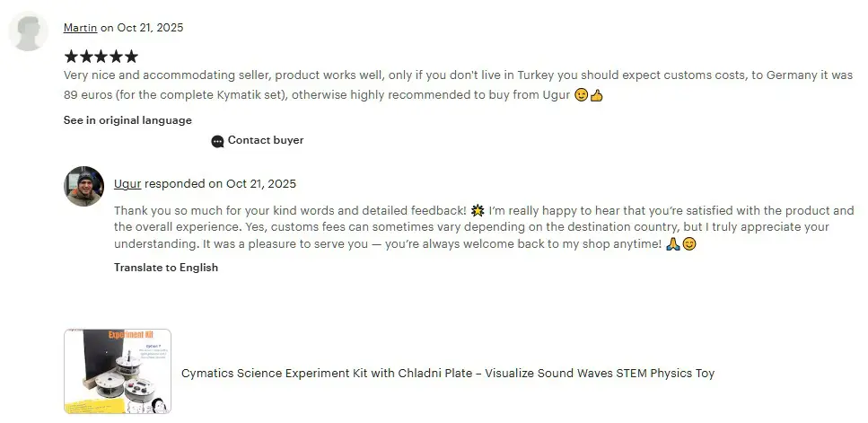868x423 pixels.
Task: Open the Experiment Kit product thumbnail
Action: 118,371
